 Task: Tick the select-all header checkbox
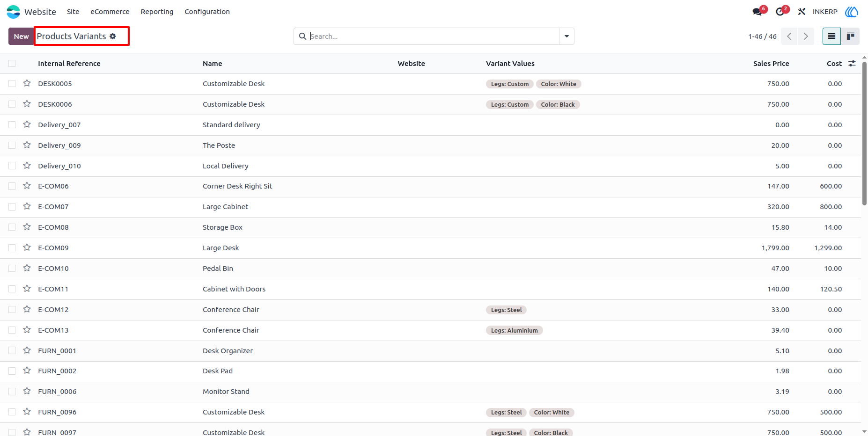click(12, 63)
